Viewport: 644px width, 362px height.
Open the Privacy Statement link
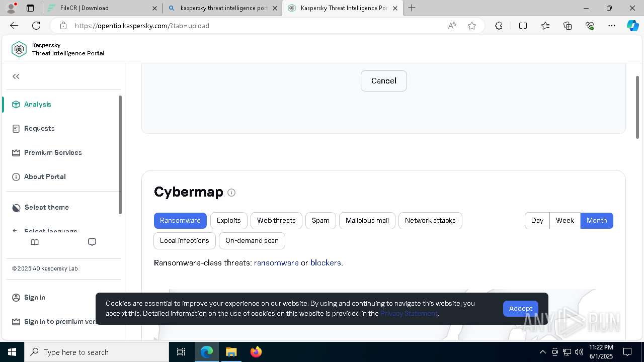click(409, 313)
